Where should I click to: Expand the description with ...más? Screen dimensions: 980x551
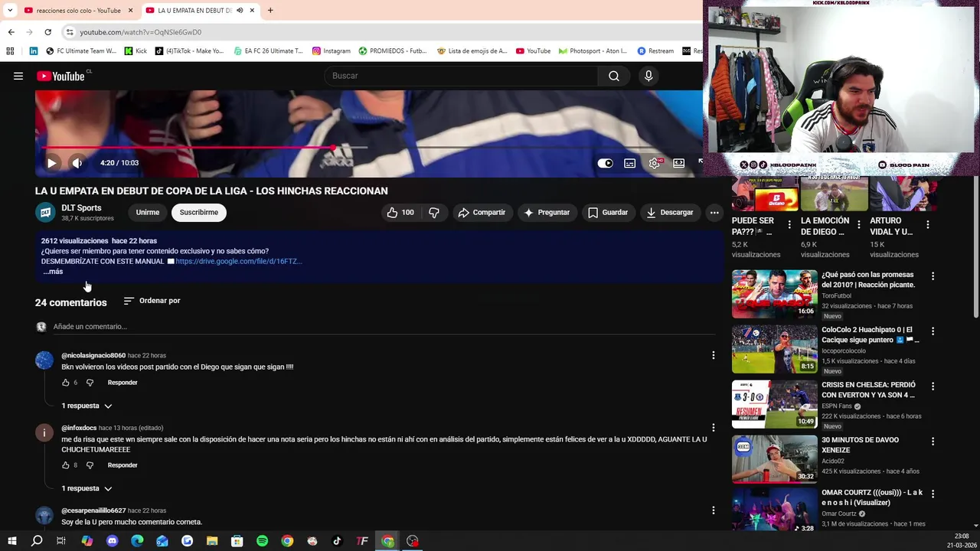click(x=53, y=272)
